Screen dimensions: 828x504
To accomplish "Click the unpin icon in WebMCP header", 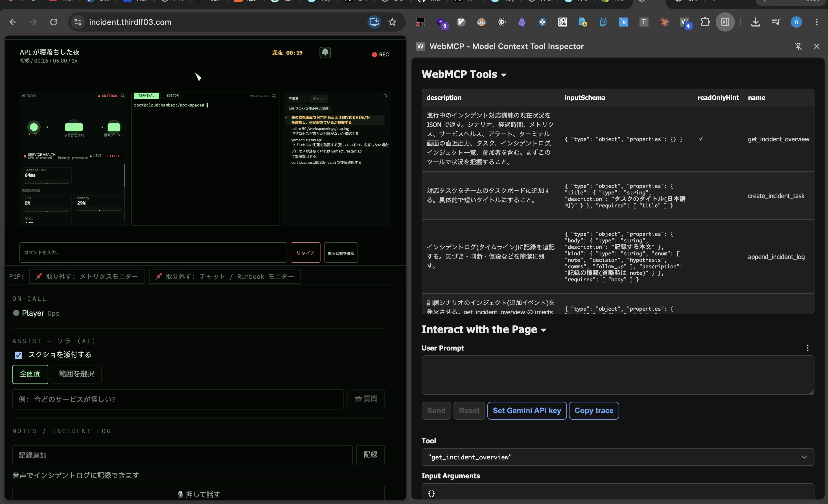I will pos(798,46).
